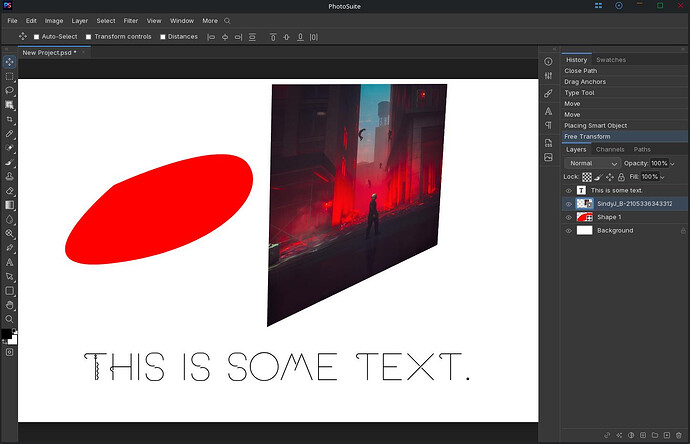
Task: Open the Character panel icon
Action: (548, 111)
